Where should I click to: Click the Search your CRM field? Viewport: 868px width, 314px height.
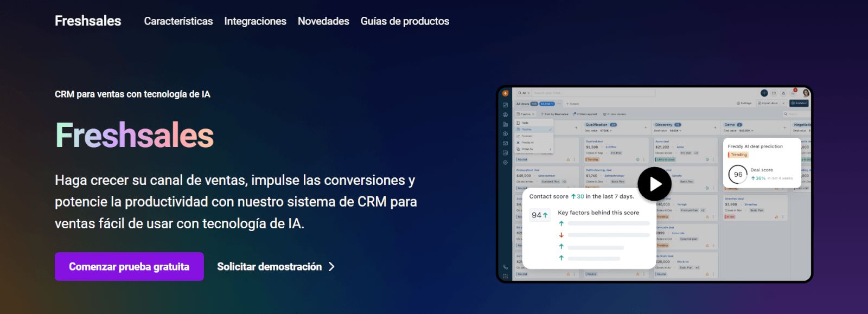(x=593, y=93)
